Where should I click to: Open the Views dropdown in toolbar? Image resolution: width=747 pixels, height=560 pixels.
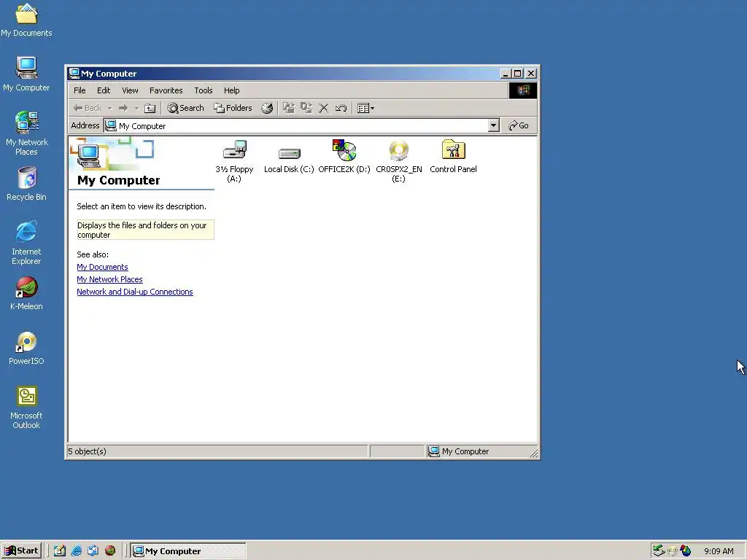pyautogui.click(x=365, y=108)
